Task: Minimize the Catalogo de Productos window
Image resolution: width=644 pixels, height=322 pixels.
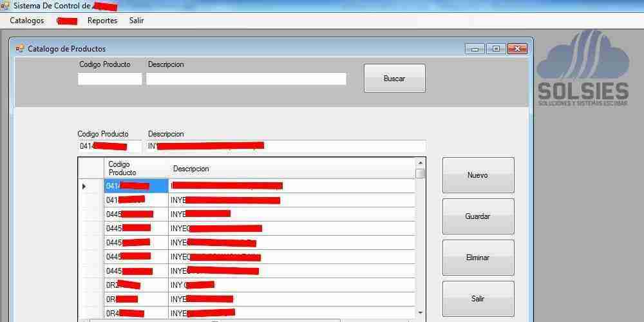Action: coord(475,49)
